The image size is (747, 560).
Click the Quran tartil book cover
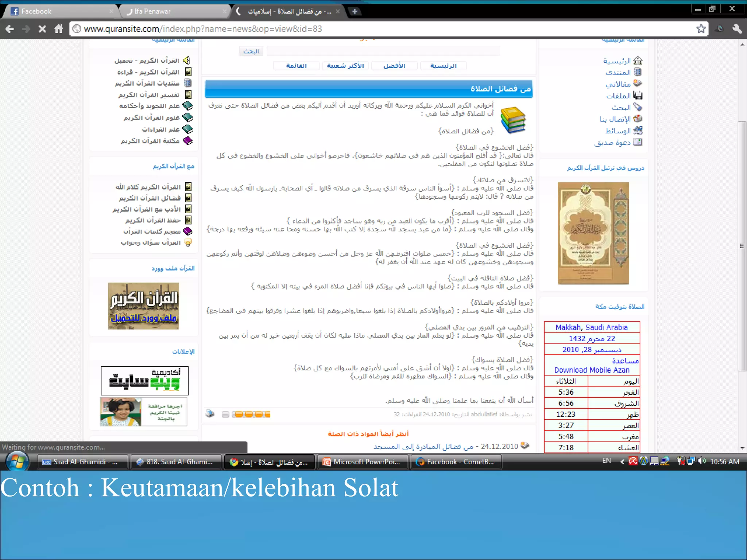coord(593,233)
